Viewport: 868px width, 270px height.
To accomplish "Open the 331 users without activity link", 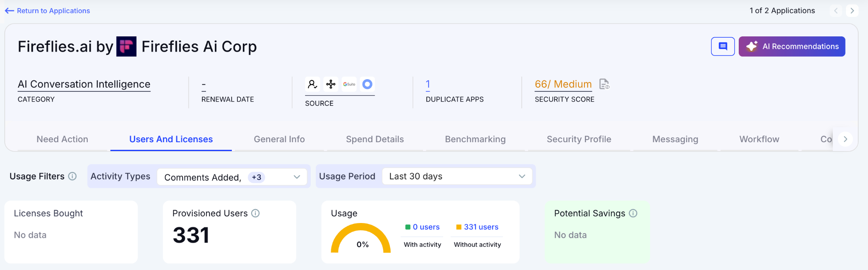I will 481,227.
